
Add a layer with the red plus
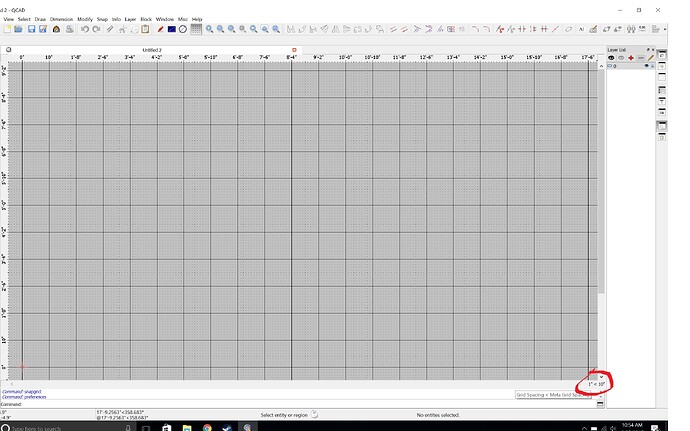(x=631, y=58)
